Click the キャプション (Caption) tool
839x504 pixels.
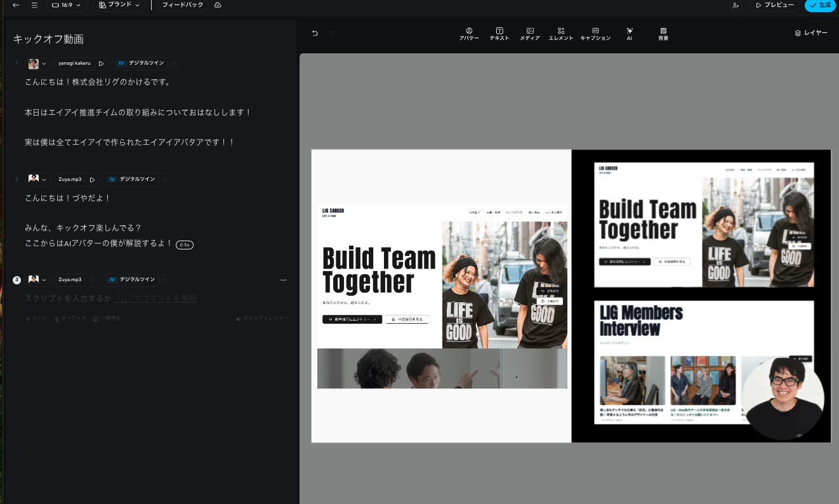coord(595,34)
